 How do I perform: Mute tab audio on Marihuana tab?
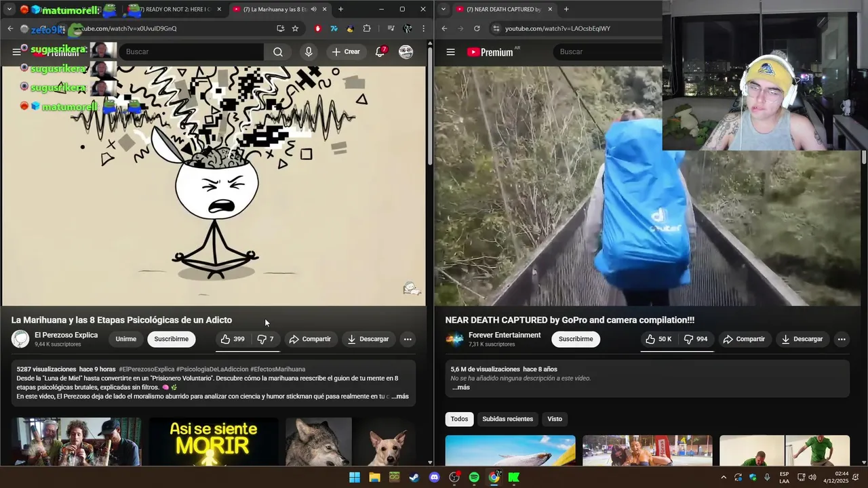pyautogui.click(x=313, y=9)
